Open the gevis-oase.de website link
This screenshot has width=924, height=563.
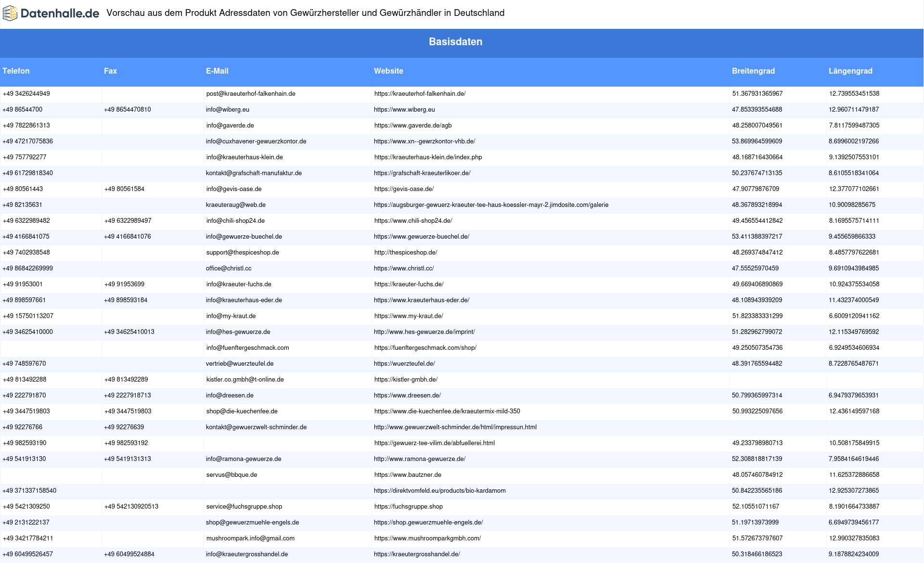pos(404,189)
